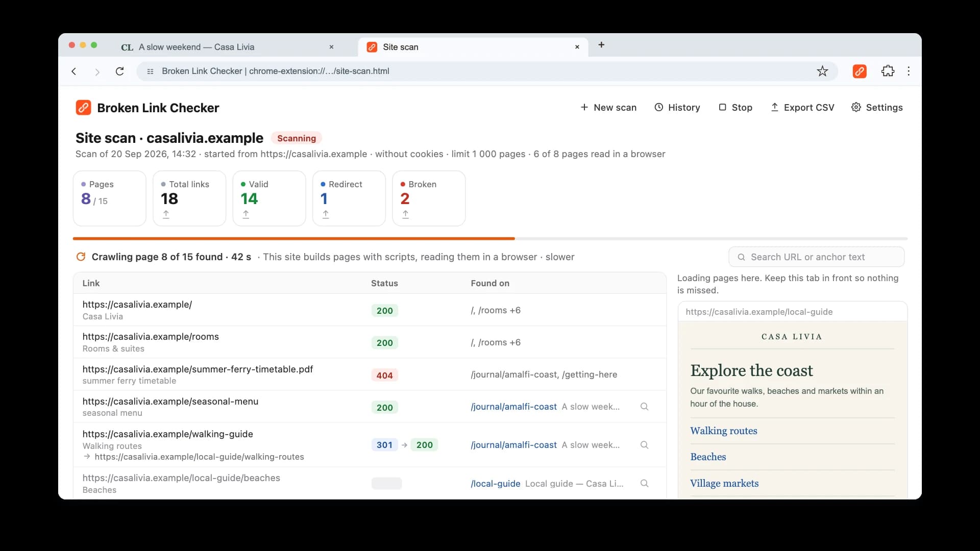Reload the page
This screenshot has height=551, width=980.
(120, 71)
